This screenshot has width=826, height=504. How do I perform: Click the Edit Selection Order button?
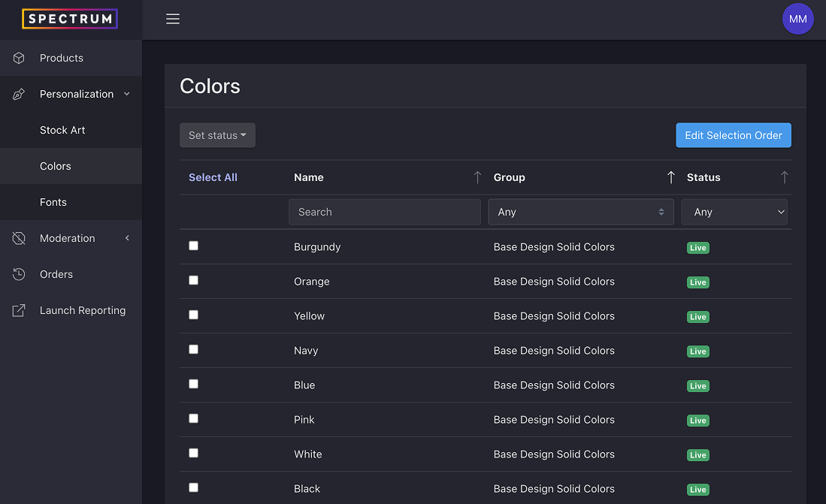pos(734,135)
